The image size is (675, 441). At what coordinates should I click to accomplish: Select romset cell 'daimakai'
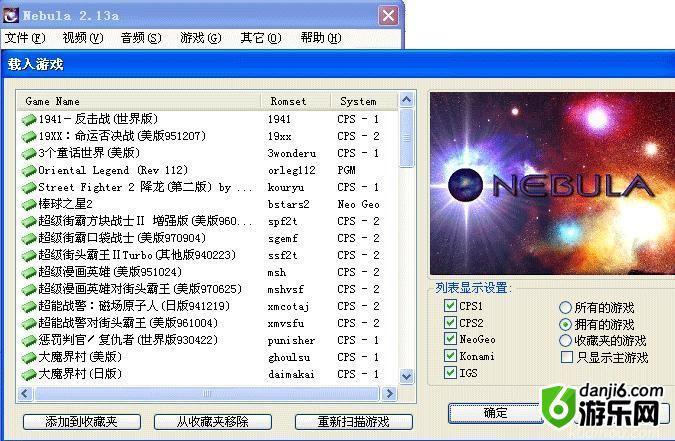click(291, 375)
